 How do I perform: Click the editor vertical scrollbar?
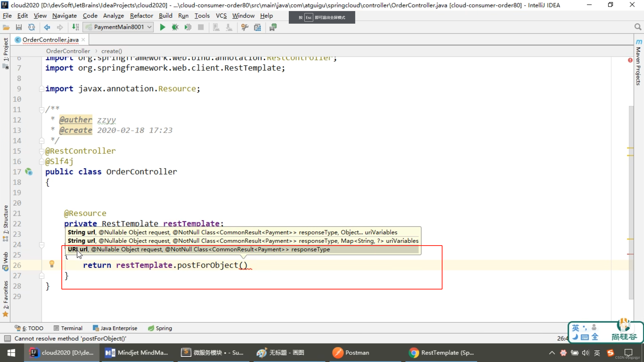coord(631,203)
